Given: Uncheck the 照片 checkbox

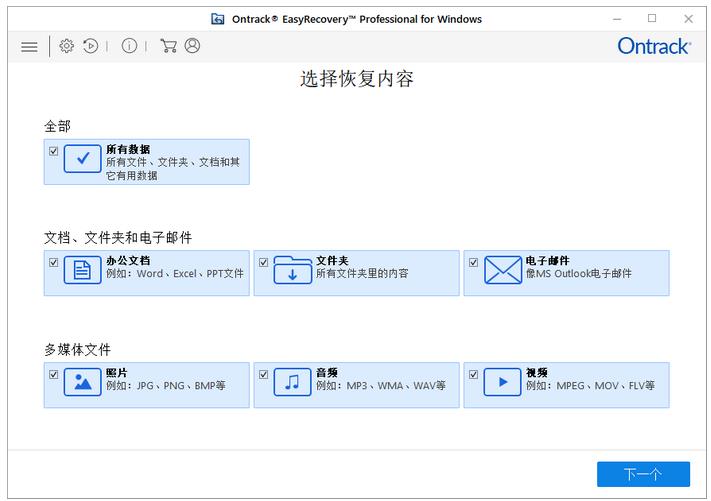Looking at the screenshot, I should click(54, 374).
